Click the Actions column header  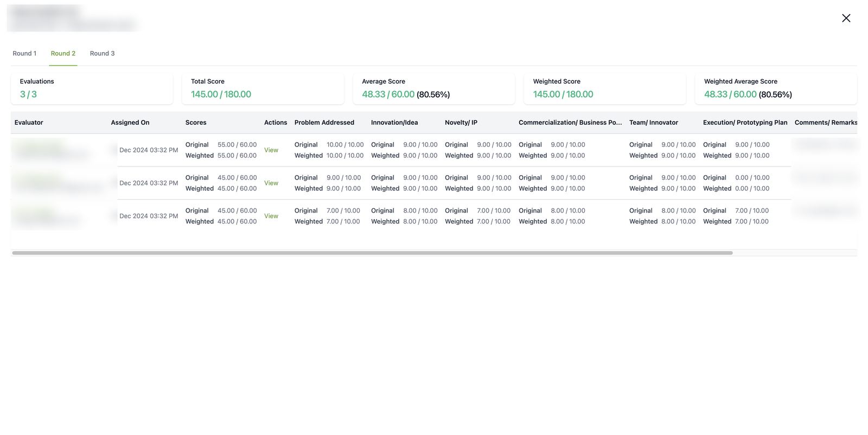point(276,123)
